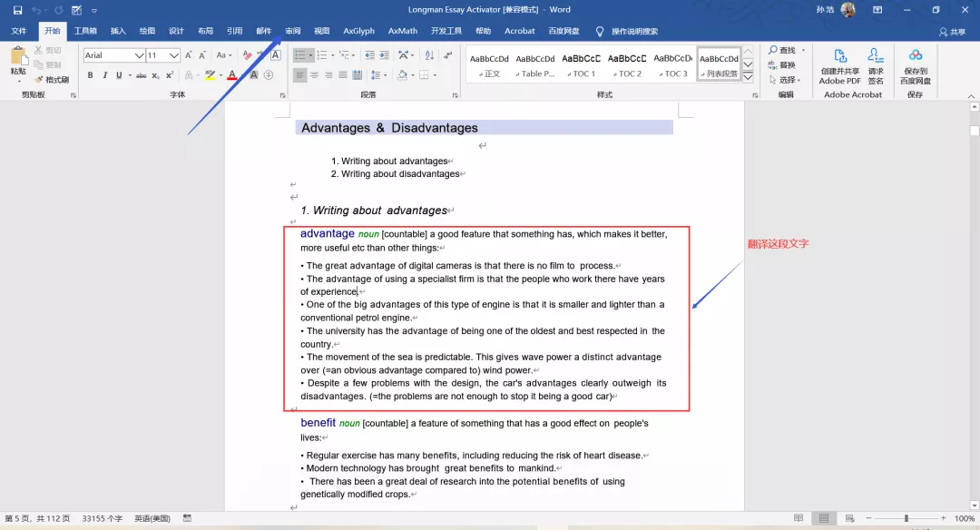Toggle justify paragraph alignment

[342, 75]
